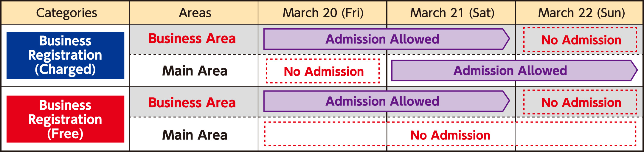Select the March 21 (Sat) header

pyautogui.click(x=452, y=13)
